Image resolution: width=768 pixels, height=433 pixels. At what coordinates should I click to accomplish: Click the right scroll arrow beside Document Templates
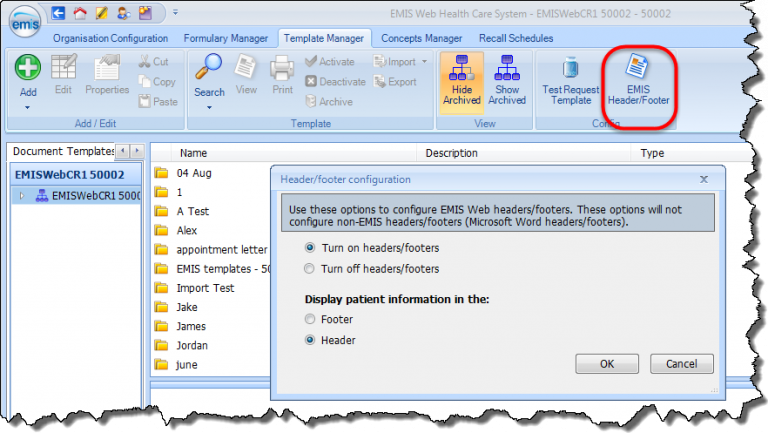138,151
